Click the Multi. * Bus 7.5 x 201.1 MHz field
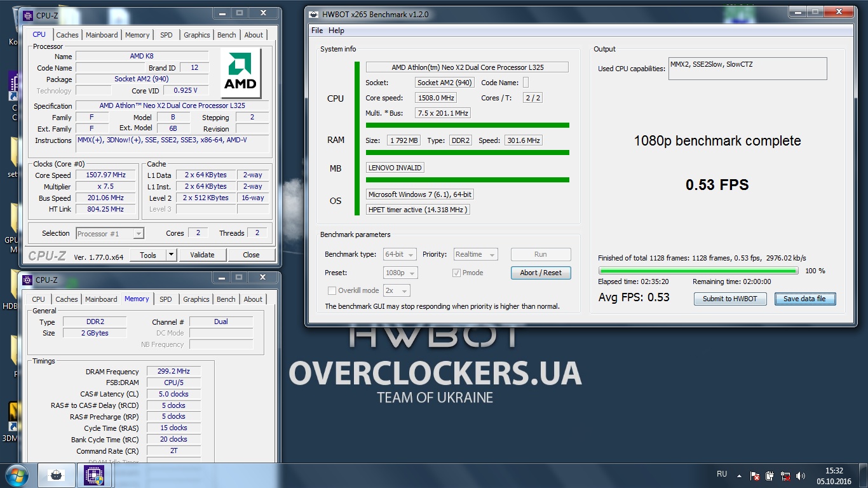The height and width of the screenshot is (488, 868). point(442,113)
